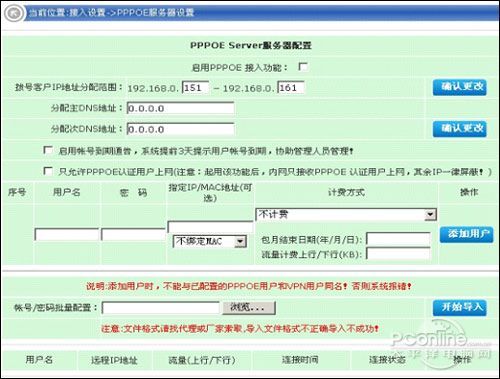The height and width of the screenshot is (379, 500).
Task: Click the 分配主DNS地址 input field
Action: [x=181, y=108]
